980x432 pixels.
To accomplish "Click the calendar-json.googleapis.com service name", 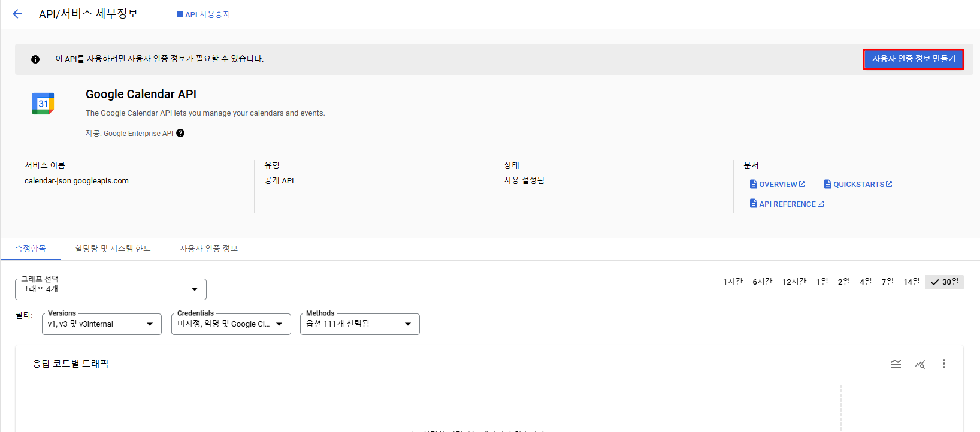I will (x=77, y=180).
